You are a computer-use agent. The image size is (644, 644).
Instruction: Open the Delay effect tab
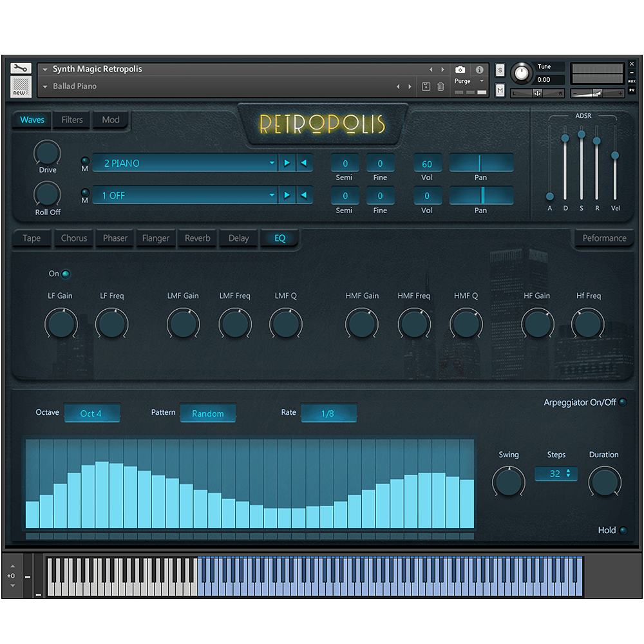tap(239, 238)
